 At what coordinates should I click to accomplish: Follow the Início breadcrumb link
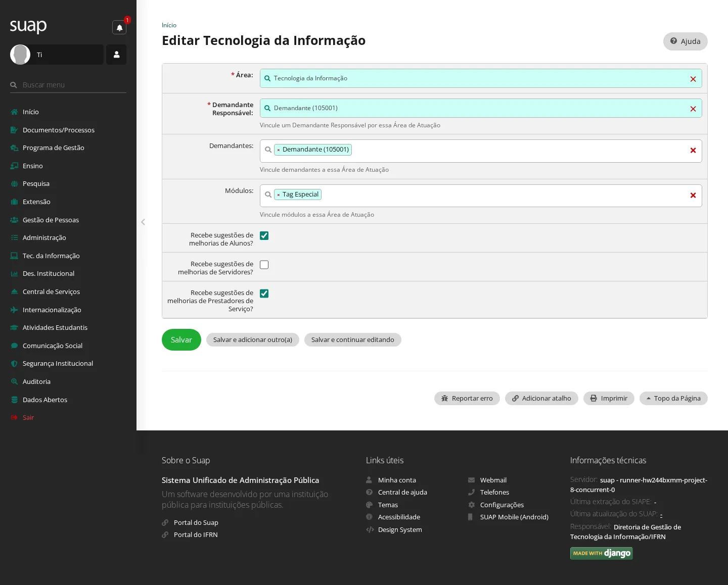(x=169, y=25)
